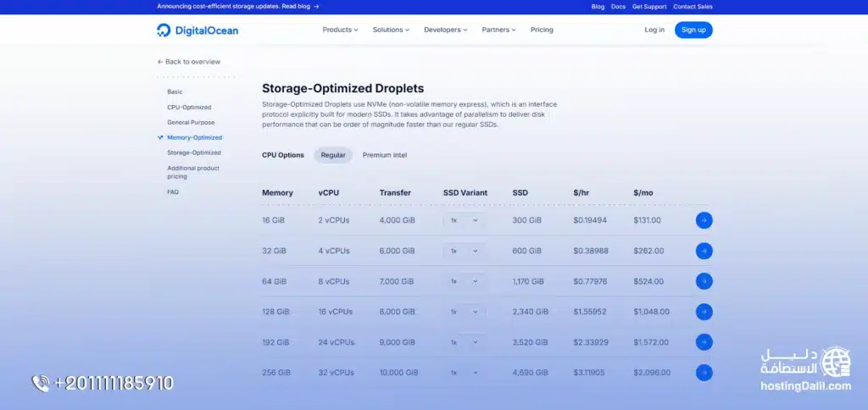
Task: Open arrow button for 192 GiB plan
Action: click(x=704, y=342)
